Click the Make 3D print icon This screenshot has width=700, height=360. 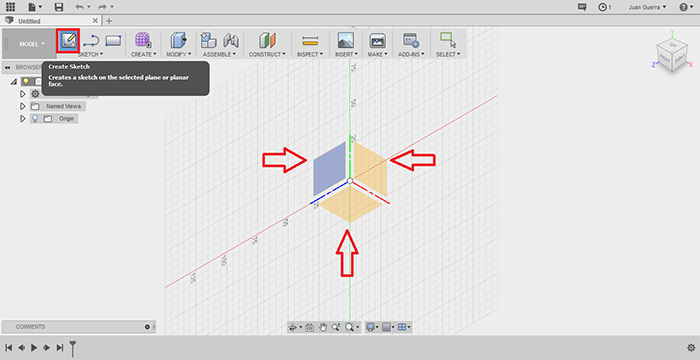(x=377, y=41)
